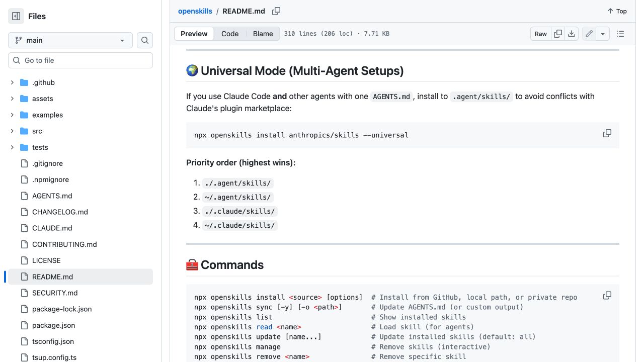
Task: Click the LICENSE file icon in tree
Action: [24, 260]
